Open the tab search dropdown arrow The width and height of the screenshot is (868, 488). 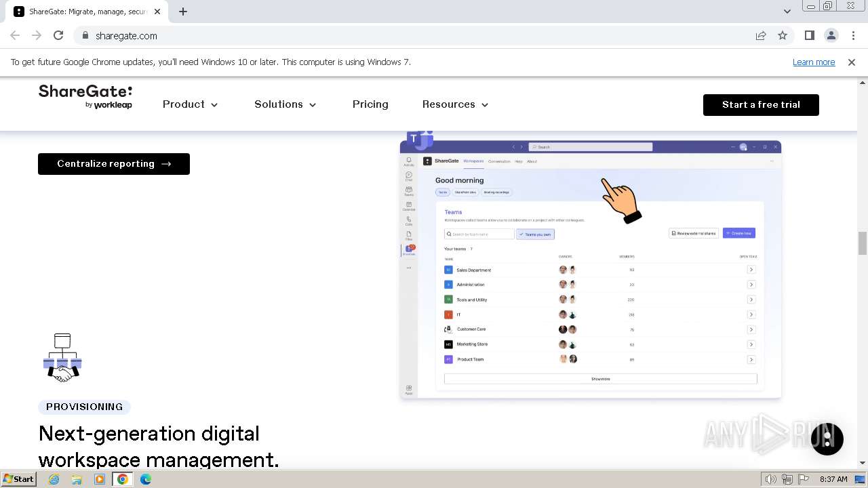[x=787, y=11]
